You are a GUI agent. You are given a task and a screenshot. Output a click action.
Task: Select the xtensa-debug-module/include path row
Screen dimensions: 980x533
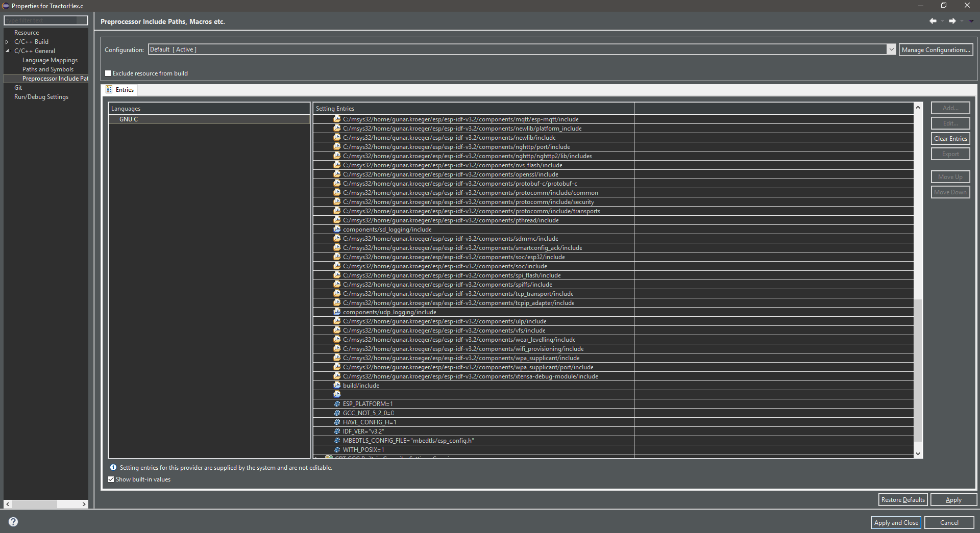tap(613, 376)
